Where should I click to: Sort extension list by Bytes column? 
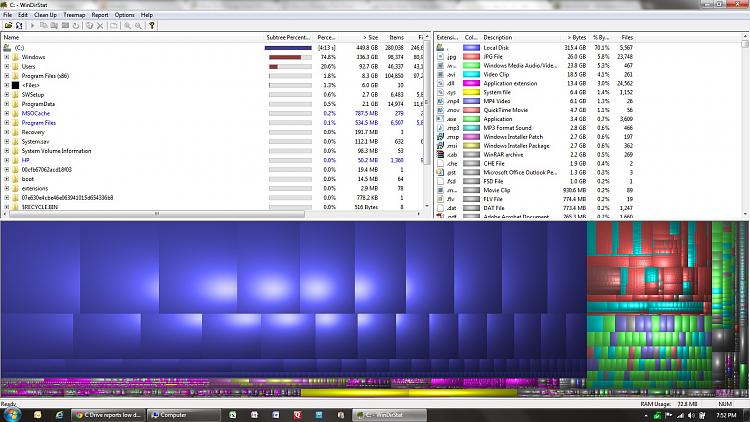(x=574, y=37)
